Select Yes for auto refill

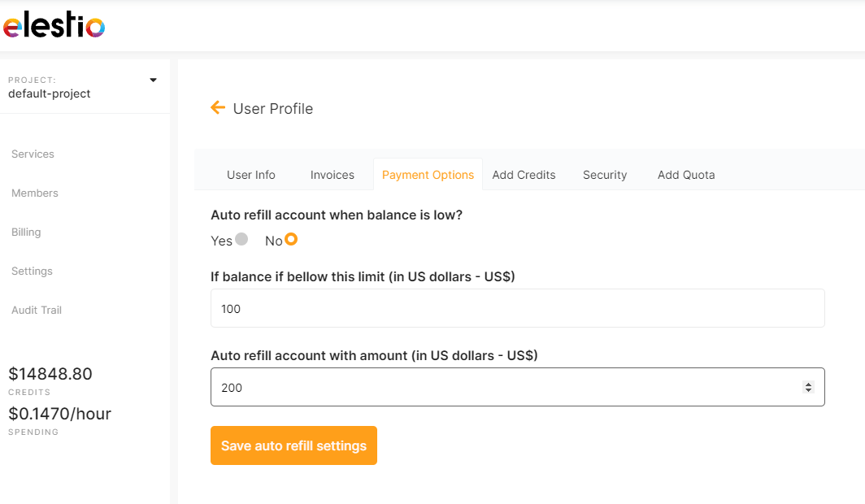(241, 240)
